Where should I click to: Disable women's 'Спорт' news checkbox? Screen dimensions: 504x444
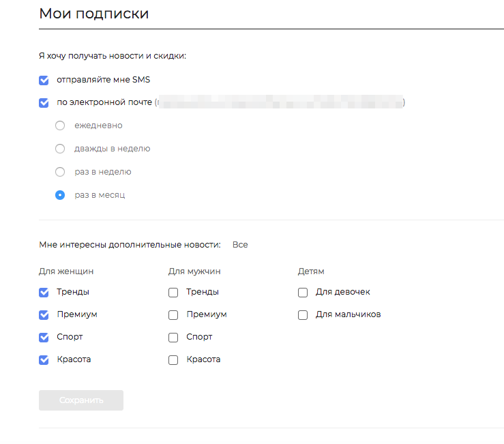pos(44,337)
